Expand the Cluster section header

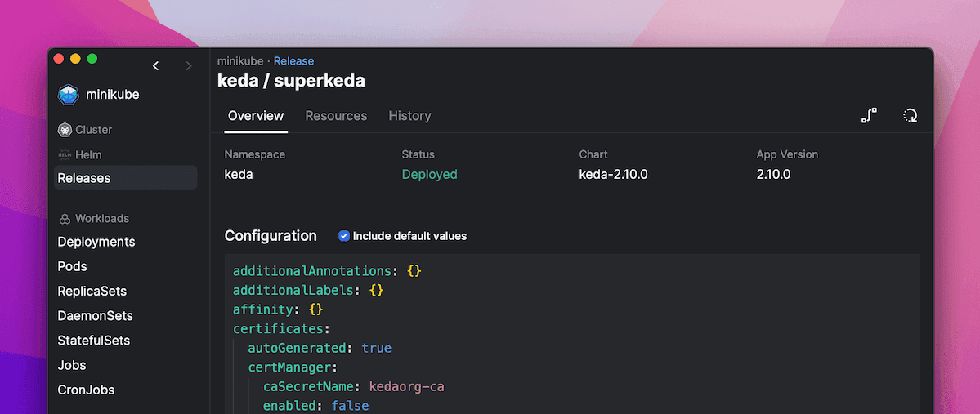tap(94, 130)
